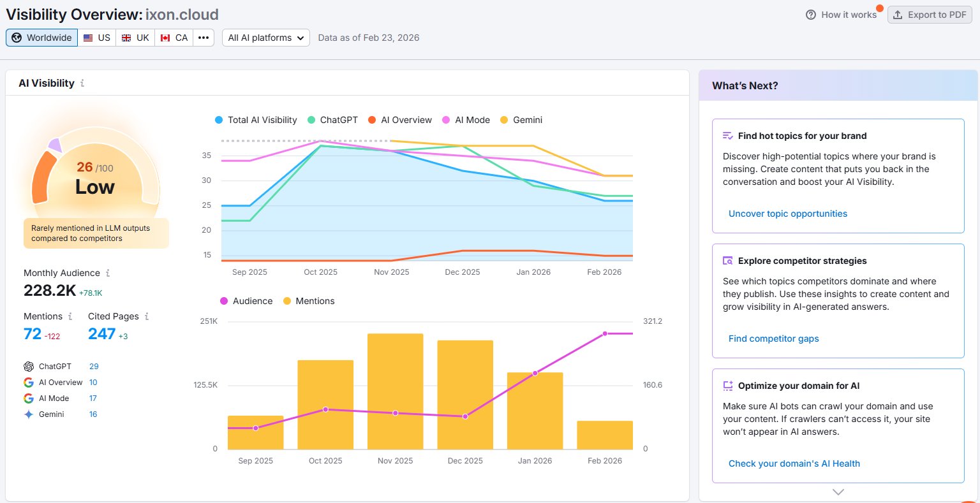Switch to US region tab
The width and height of the screenshot is (980, 503).
click(x=97, y=38)
